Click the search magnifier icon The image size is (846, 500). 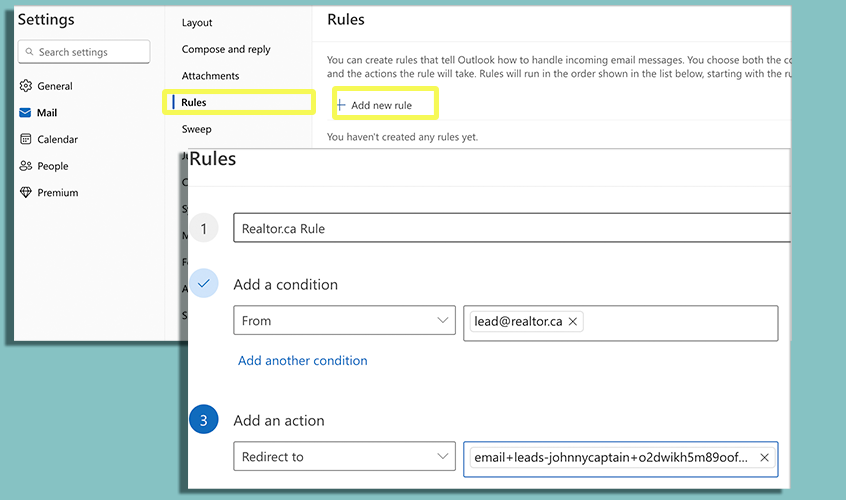[x=30, y=52]
